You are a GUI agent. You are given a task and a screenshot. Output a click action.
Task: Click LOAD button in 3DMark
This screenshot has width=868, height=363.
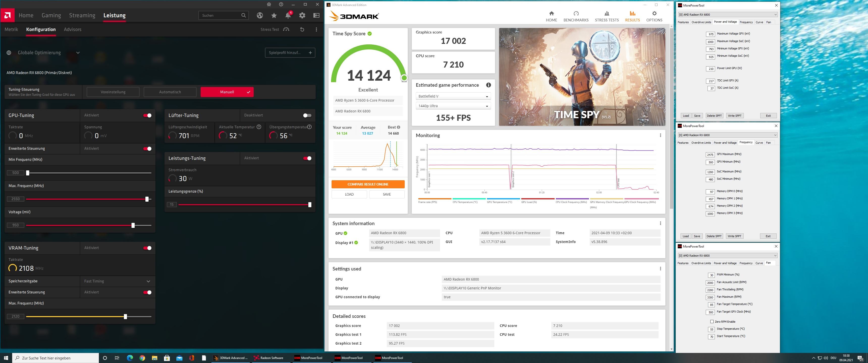coord(349,194)
